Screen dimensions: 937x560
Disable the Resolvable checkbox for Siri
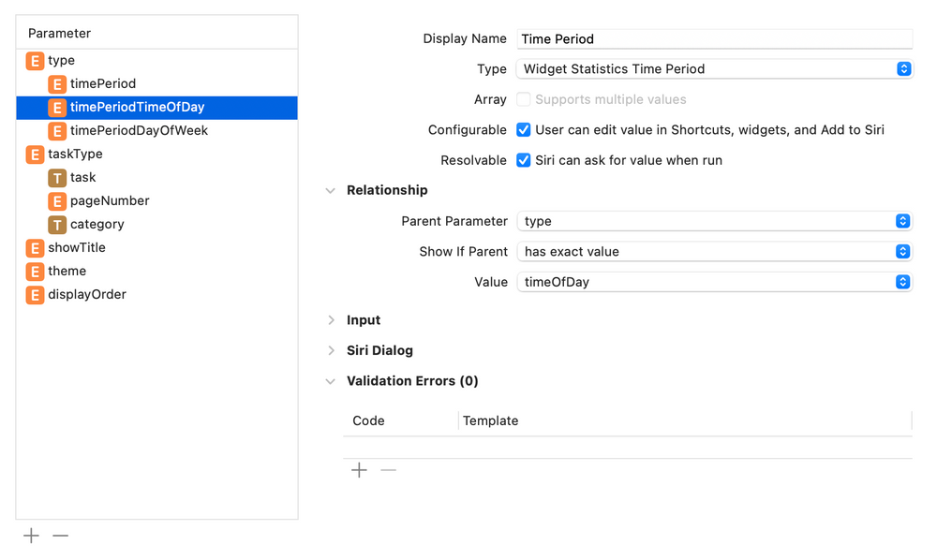[523, 160]
